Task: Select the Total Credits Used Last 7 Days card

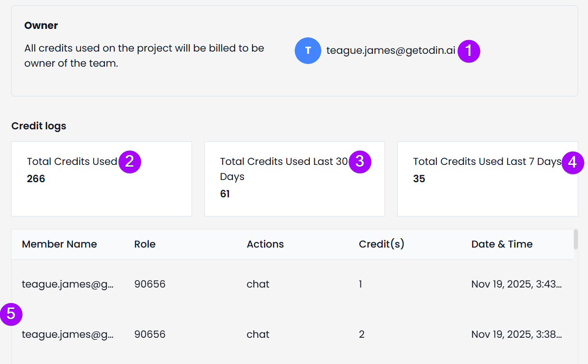Action: click(487, 179)
